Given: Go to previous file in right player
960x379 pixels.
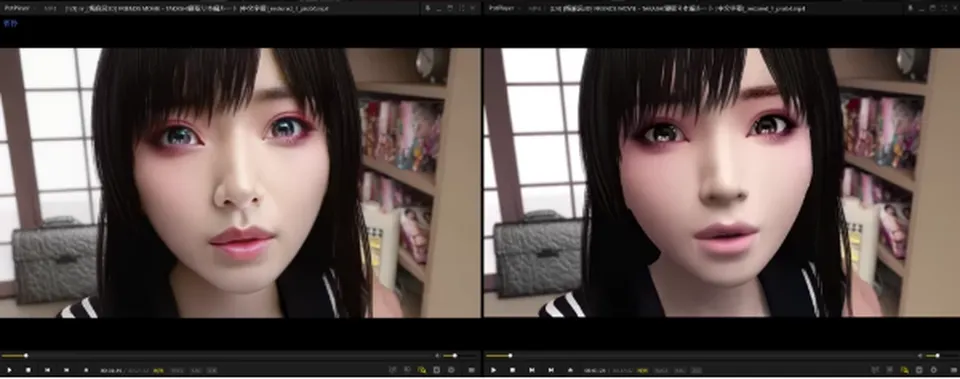Looking at the screenshot, I should (531, 370).
